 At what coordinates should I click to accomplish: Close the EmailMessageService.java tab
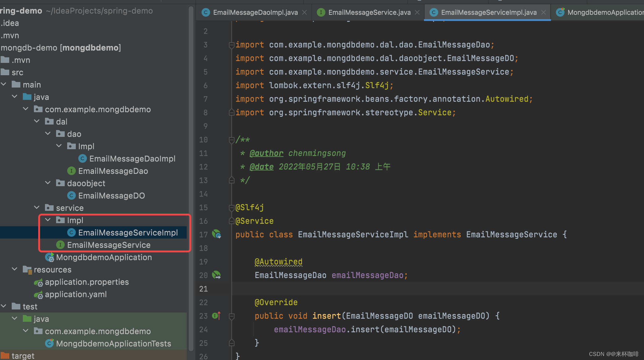pyautogui.click(x=417, y=12)
